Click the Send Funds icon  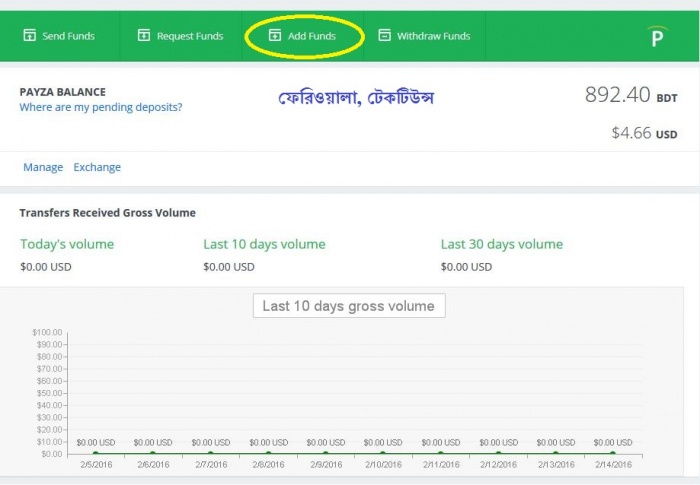tap(29, 35)
